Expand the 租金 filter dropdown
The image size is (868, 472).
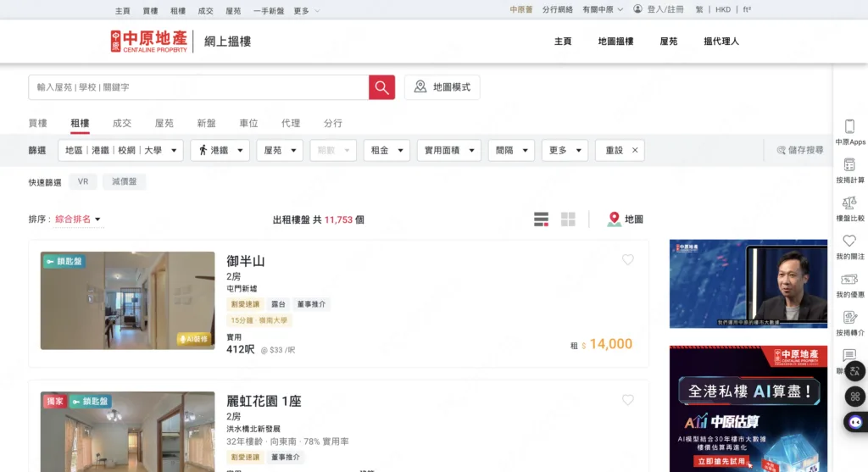pyautogui.click(x=387, y=150)
